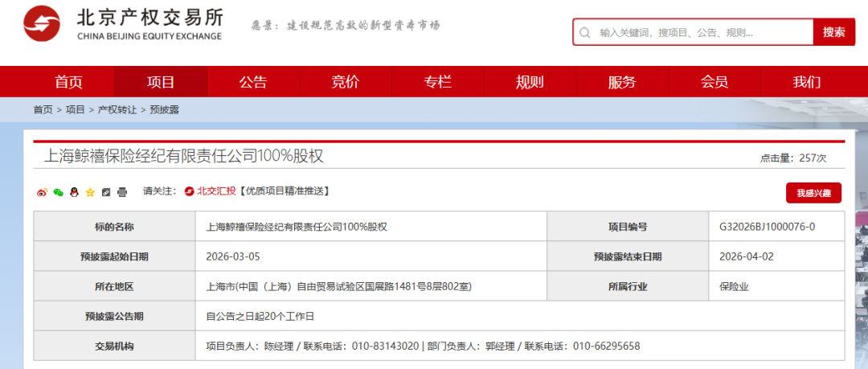Go to the 公告 menu
868x369 pixels.
(x=253, y=82)
